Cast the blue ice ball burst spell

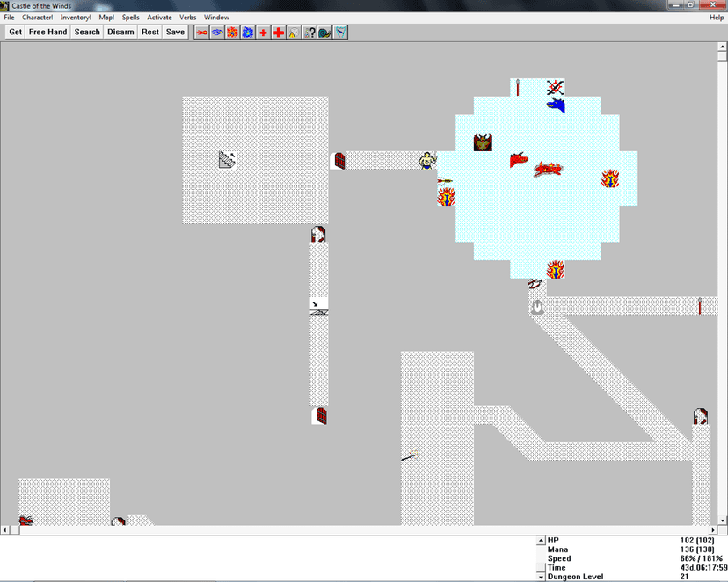(x=247, y=33)
